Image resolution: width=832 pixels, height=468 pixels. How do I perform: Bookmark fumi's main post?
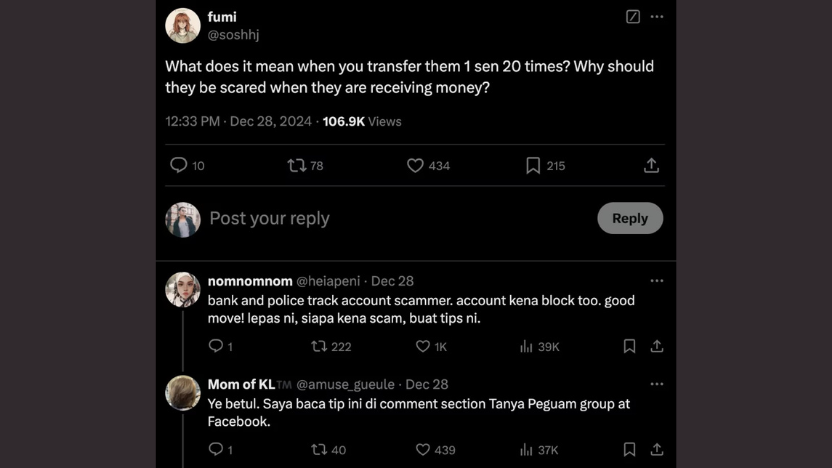tap(533, 165)
